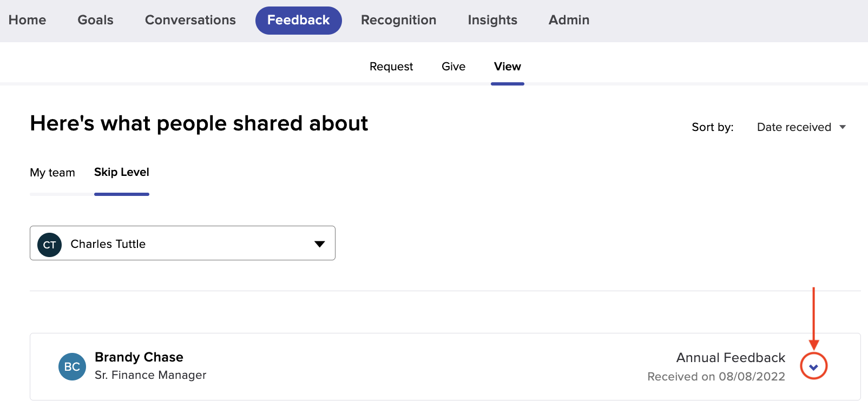This screenshot has height=407, width=868.
Task: Open the Date received sort dropdown
Action: pyautogui.click(x=801, y=127)
